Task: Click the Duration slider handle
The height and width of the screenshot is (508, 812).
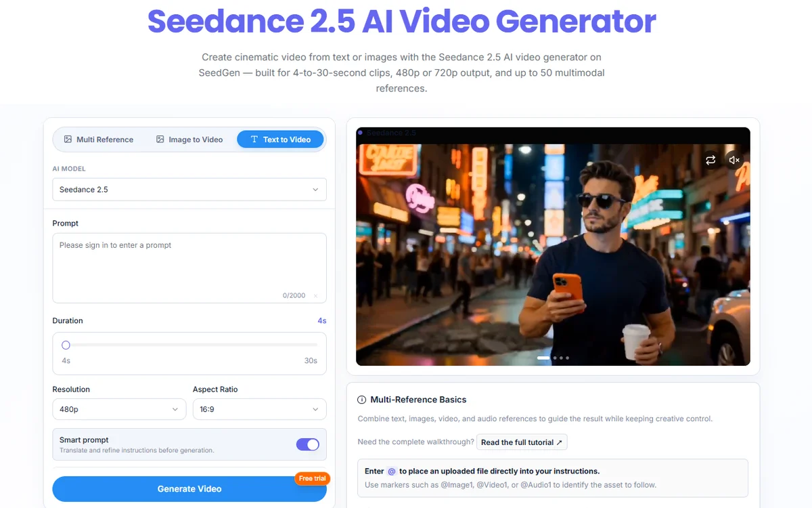Action: click(x=66, y=345)
